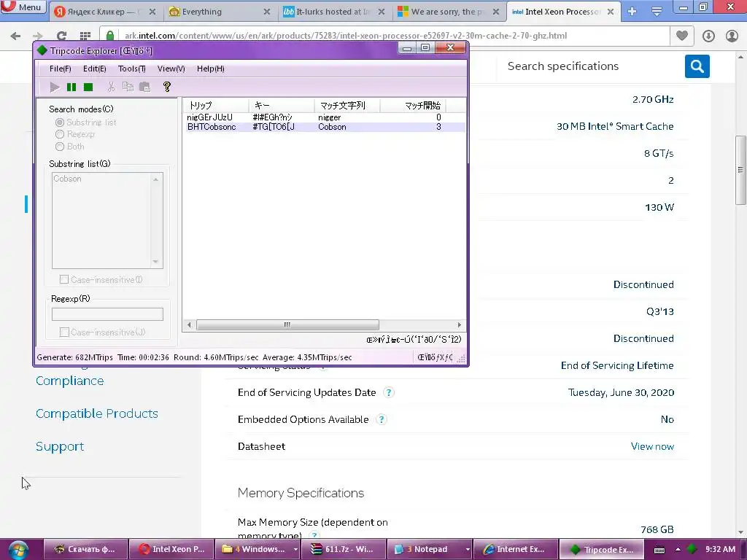Toggle Case-insensitive(I) checkbox for substring list
Screen dimensions: 747x560
[x=64, y=279]
